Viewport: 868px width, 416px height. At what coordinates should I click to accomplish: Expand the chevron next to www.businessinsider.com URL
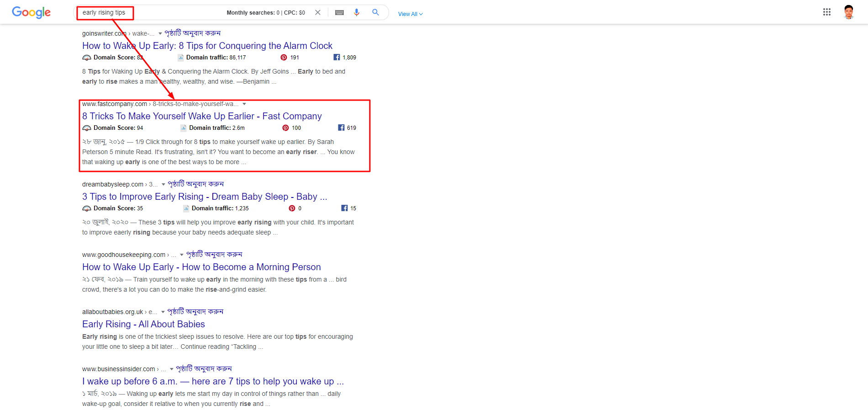point(171,369)
